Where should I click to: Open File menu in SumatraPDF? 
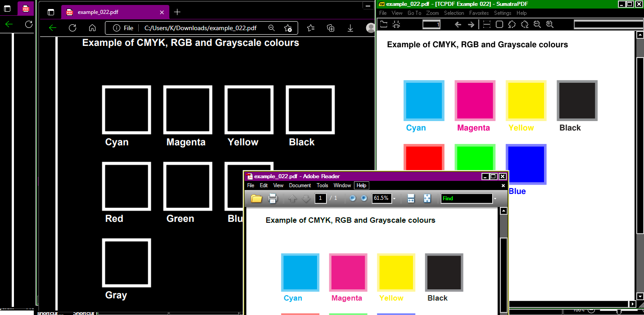click(383, 13)
